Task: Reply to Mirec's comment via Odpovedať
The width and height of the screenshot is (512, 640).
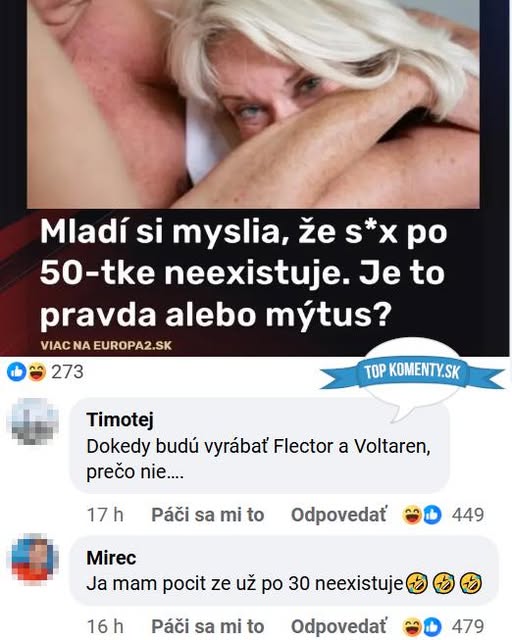Action: click(338, 626)
